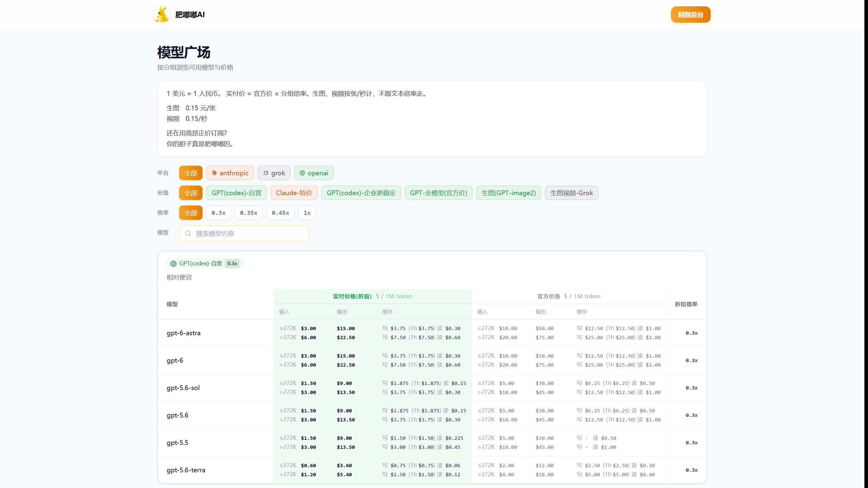The height and width of the screenshot is (488, 868).
Task: Click the gpt-5.6 model name
Action: (x=178, y=415)
